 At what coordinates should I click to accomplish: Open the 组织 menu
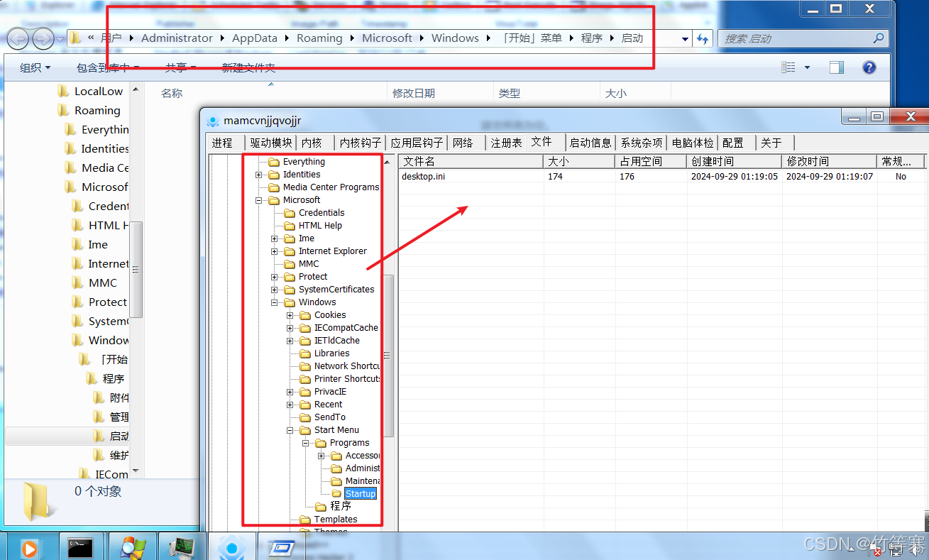coord(35,67)
